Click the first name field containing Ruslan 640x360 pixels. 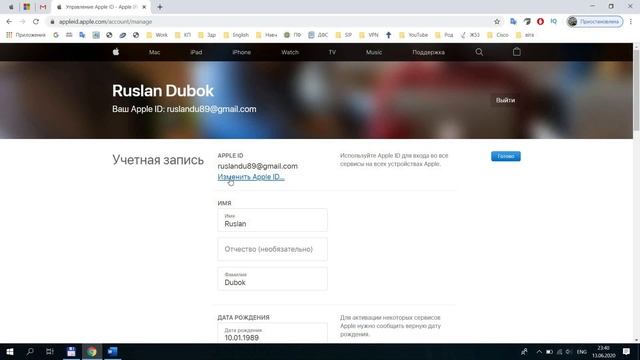pyautogui.click(x=272, y=220)
